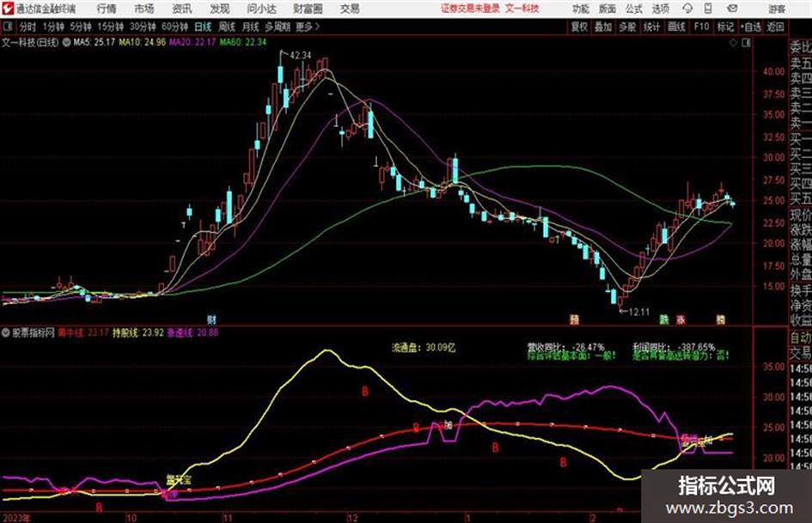Select the 5分钟 period
This screenshot has height=523, width=812.
(80, 27)
